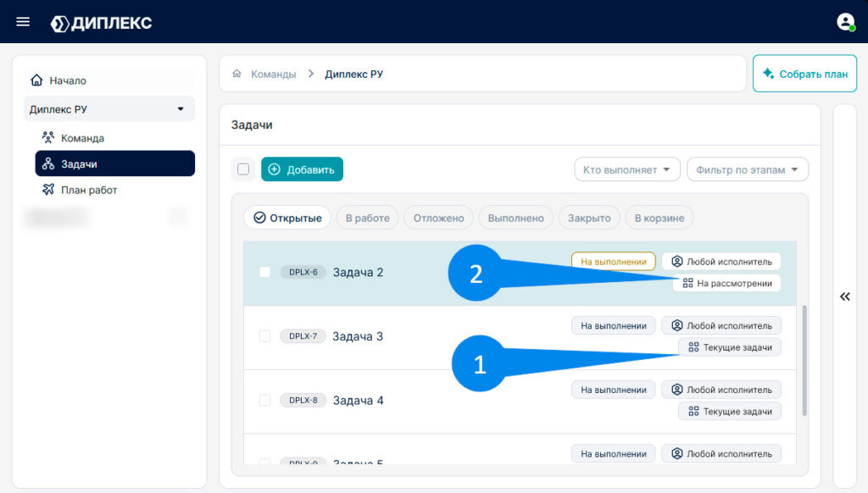Open the Фильтр по этапам dropdown
The image size is (868, 493).
pos(748,169)
